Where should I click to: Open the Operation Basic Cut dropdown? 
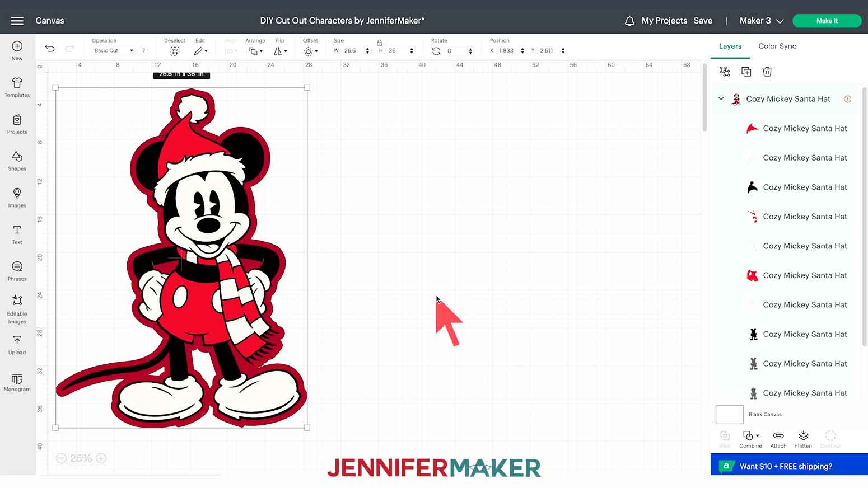[114, 50]
